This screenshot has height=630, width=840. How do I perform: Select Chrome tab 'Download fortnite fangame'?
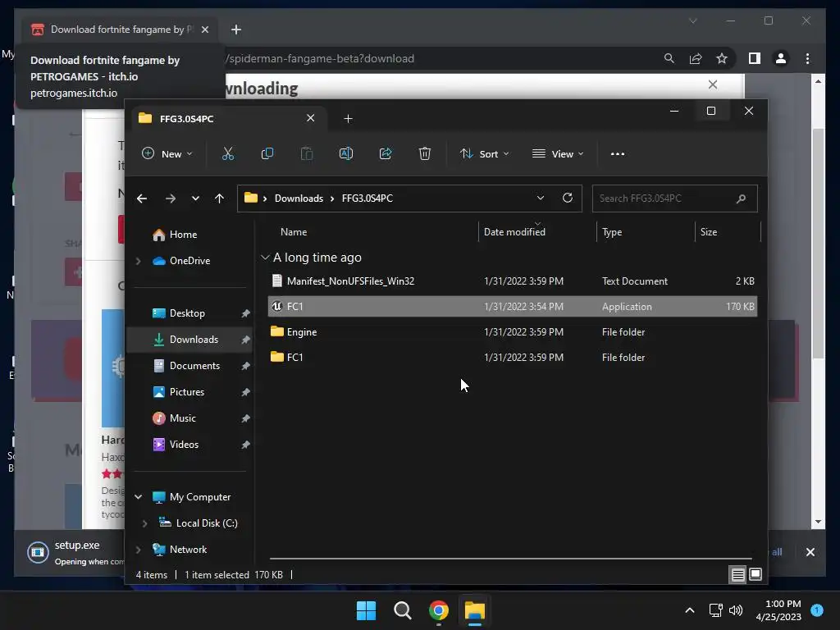tap(120, 30)
